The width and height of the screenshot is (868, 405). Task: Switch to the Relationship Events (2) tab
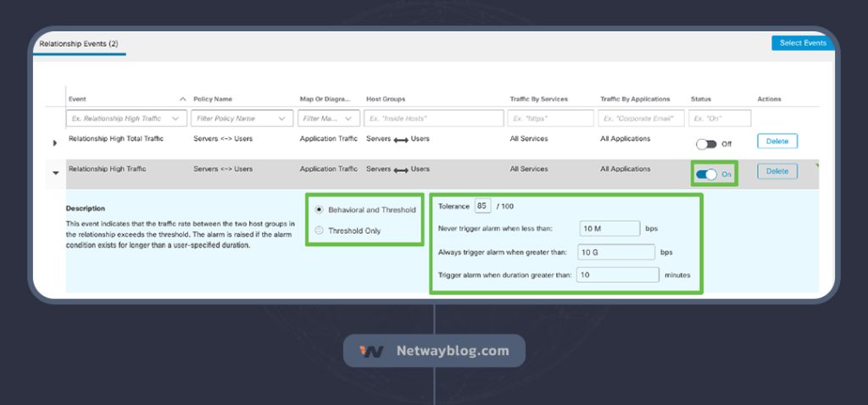79,43
